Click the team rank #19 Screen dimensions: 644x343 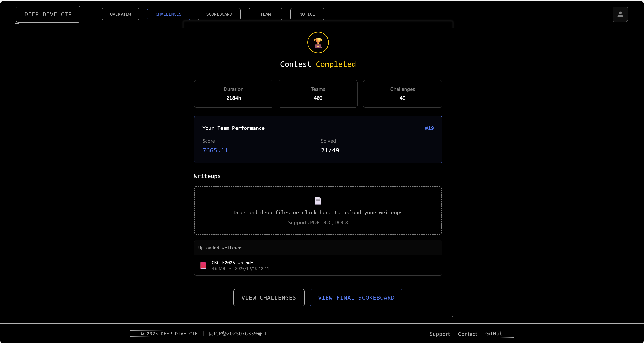429,128
